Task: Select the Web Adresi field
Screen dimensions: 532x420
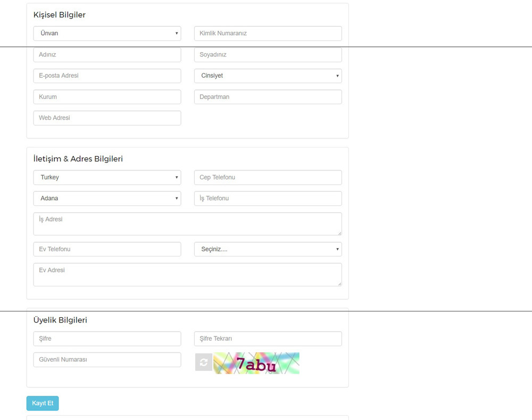Action: pyautogui.click(x=107, y=118)
